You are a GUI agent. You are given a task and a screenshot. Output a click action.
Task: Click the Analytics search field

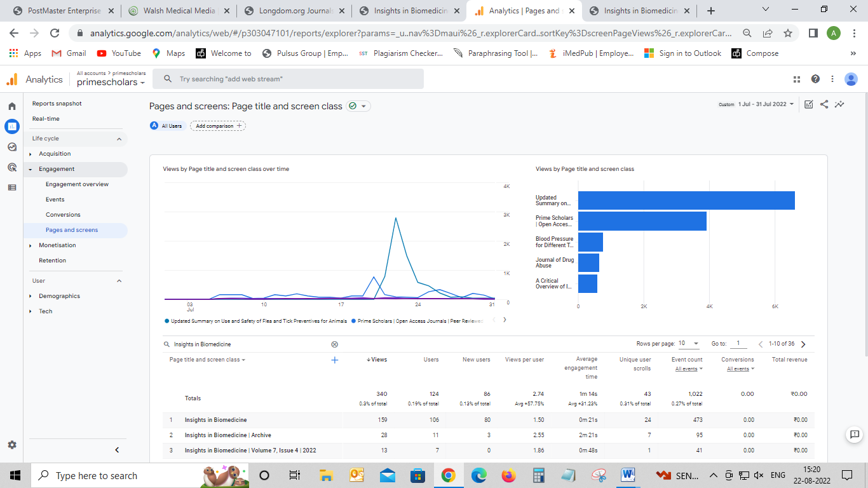[288, 79]
